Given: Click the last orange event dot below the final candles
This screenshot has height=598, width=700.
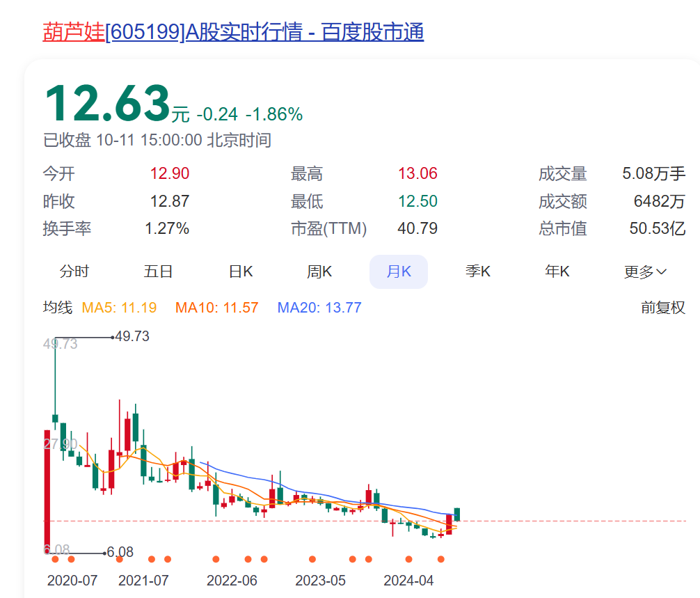Looking at the screenshot, I should point(441,559).
